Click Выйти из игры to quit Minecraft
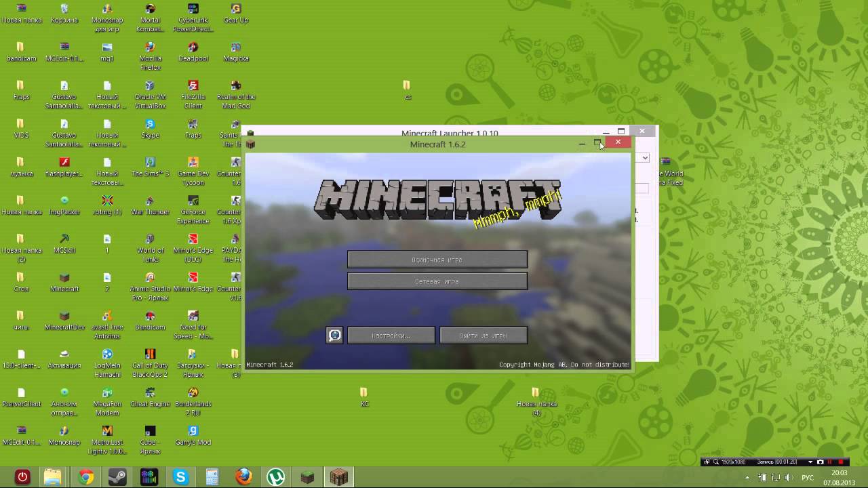Viewport: 868px width, 488px height. [x=484, y=335]
